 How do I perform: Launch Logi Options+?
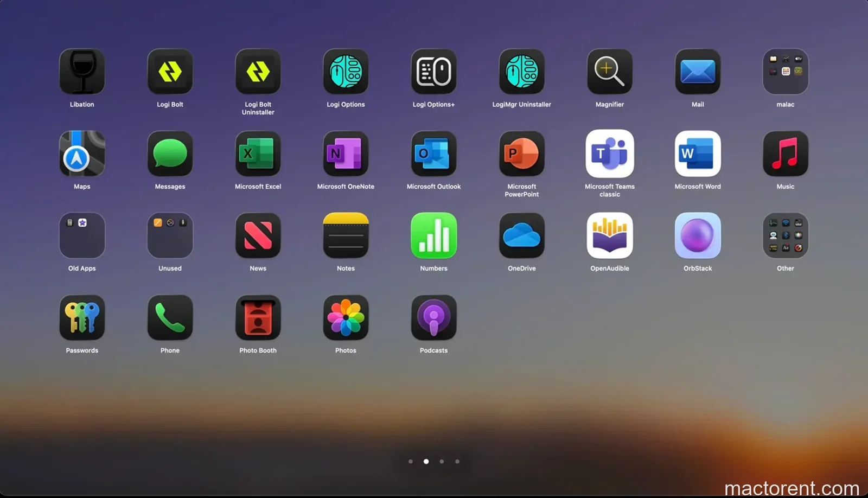pyautogui.click(x=433, y=72)
